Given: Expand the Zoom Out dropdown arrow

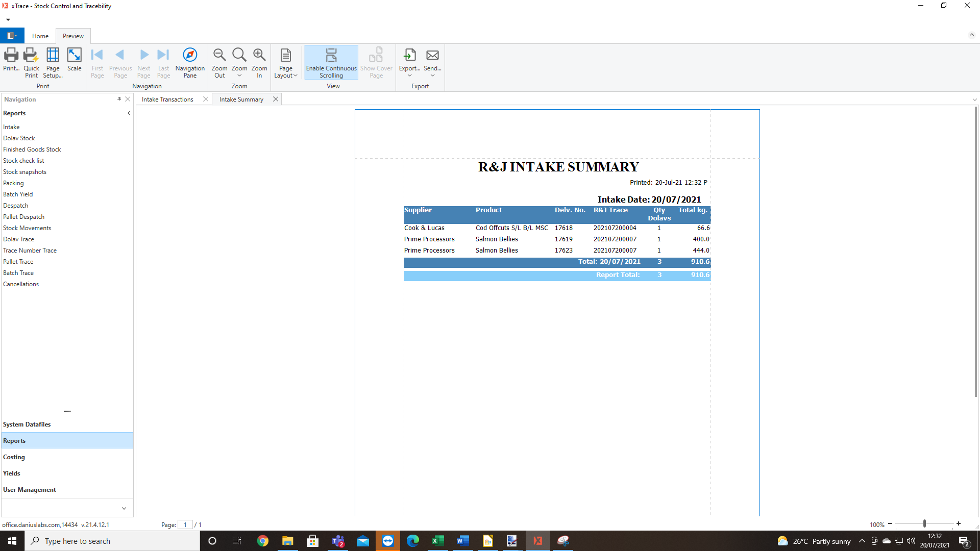Looking at the screenshot, I should tap(239, 76).
